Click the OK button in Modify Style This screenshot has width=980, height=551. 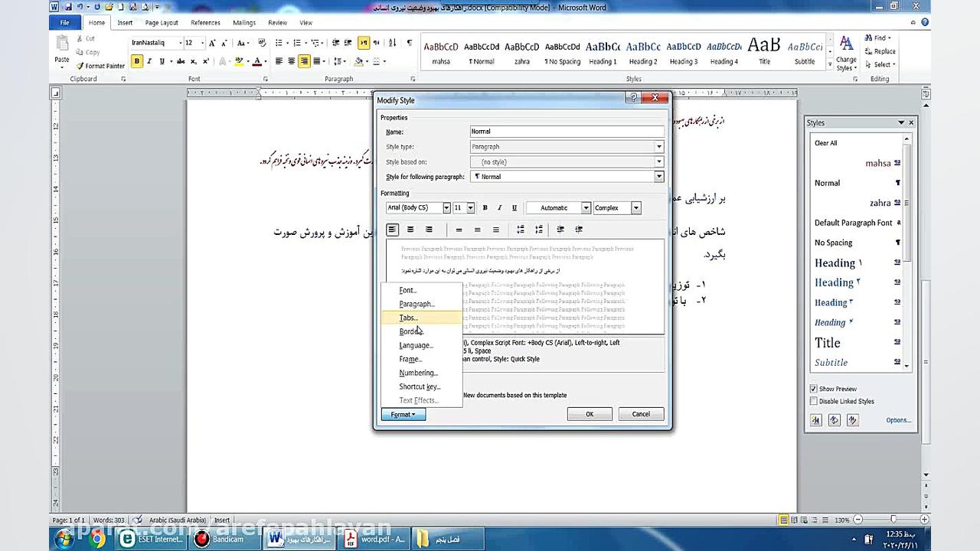click(x=589, y=413)
